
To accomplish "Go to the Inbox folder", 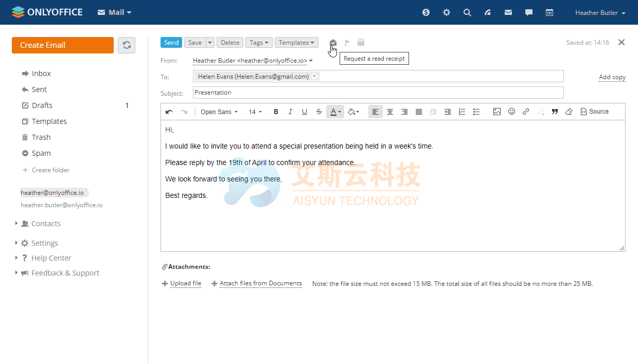I will 41,74.
